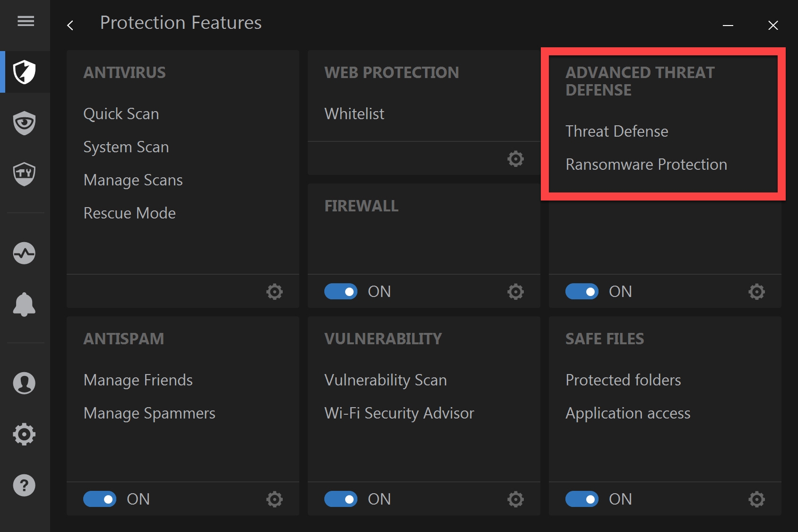This screenshot has height=532, width=798.
Task: Disable the Advanced Threat Defense toggle
Action: pyautogui.click(x=582, y=292)
